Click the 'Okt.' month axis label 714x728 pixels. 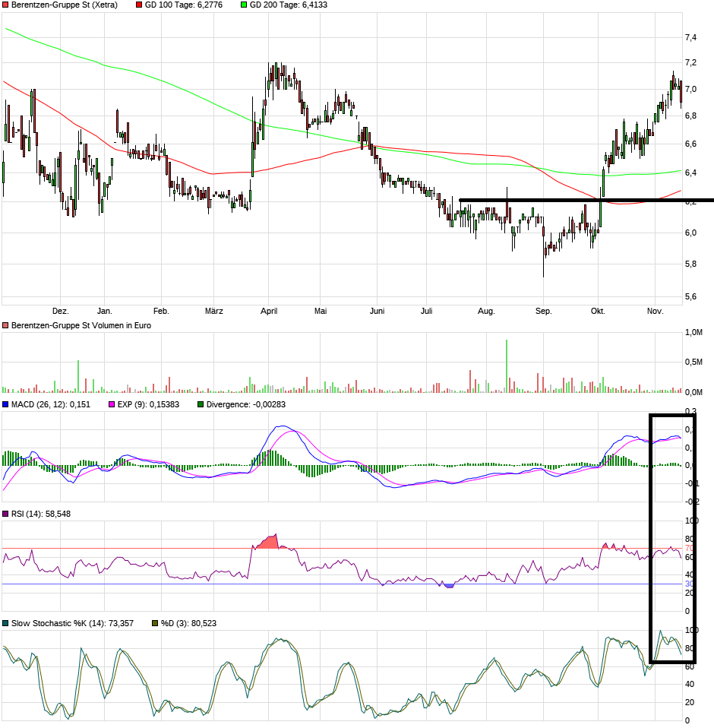[x=598, y=311]
